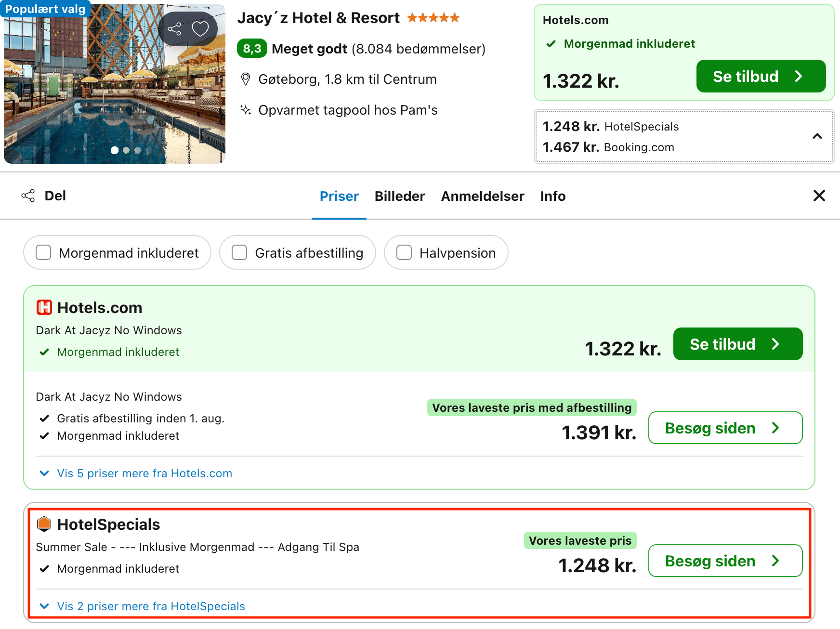The width and height of the screenshot is (840, 629).
Task: Click the sparkle icon by Opvarmet tagpool
Action: pyautogui.click(x=246, y=110)
